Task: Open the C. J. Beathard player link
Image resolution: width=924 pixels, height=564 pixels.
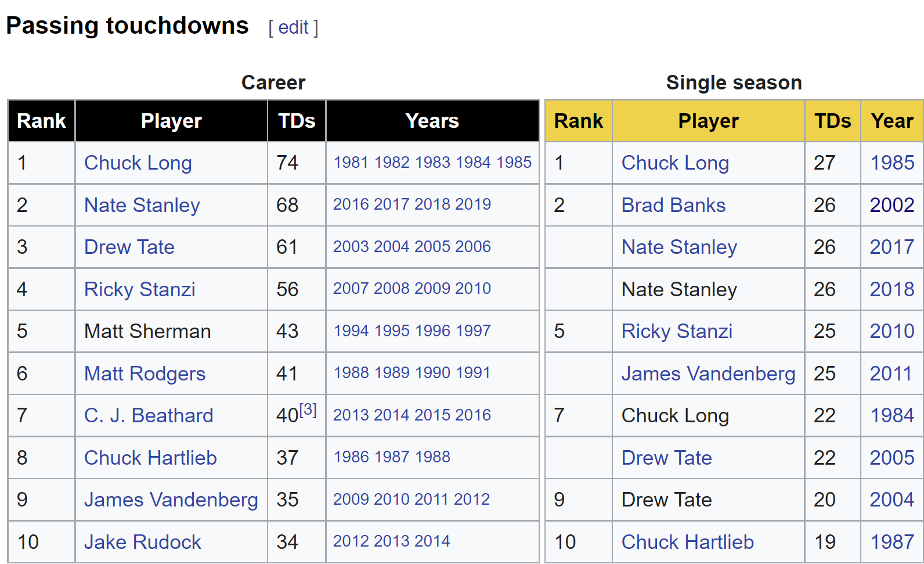Action: [x=149, y=415]
